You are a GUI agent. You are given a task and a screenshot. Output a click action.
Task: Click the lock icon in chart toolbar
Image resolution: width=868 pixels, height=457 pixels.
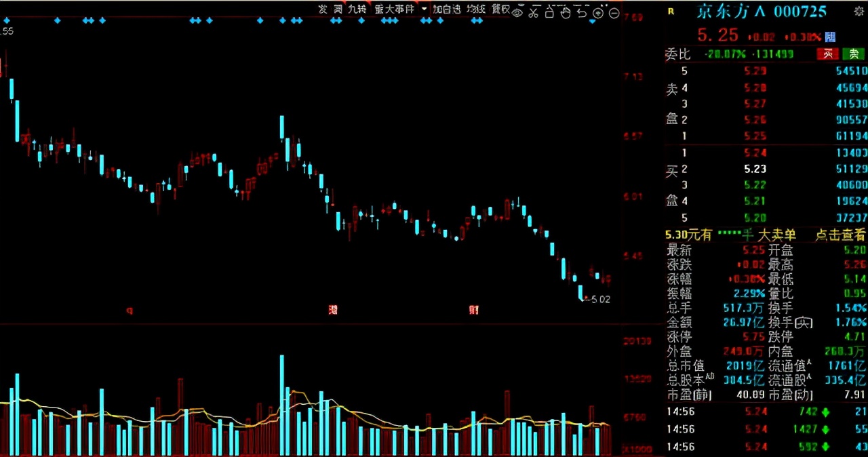549,12
